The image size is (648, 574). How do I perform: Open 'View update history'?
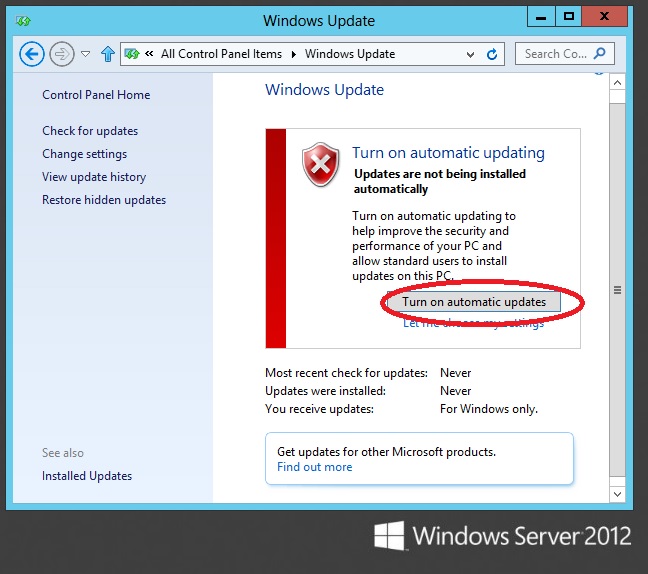pos(94,177)
